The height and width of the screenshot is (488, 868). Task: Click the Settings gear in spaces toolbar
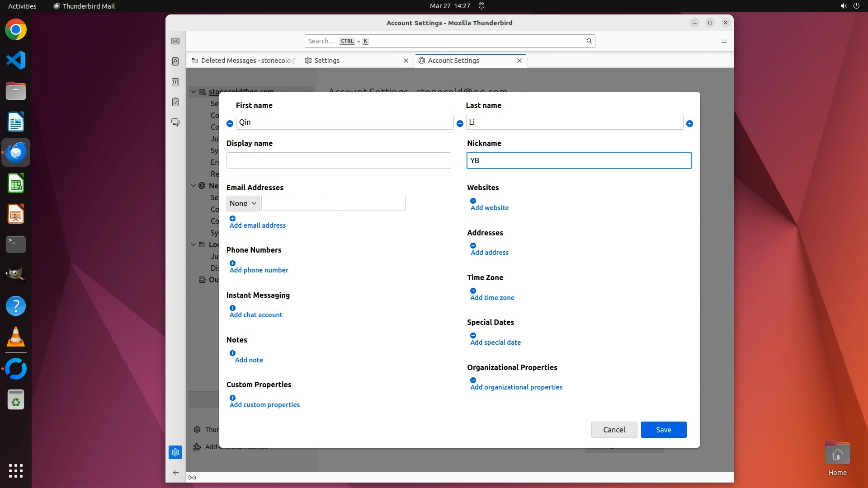click(x=175, y=452)
